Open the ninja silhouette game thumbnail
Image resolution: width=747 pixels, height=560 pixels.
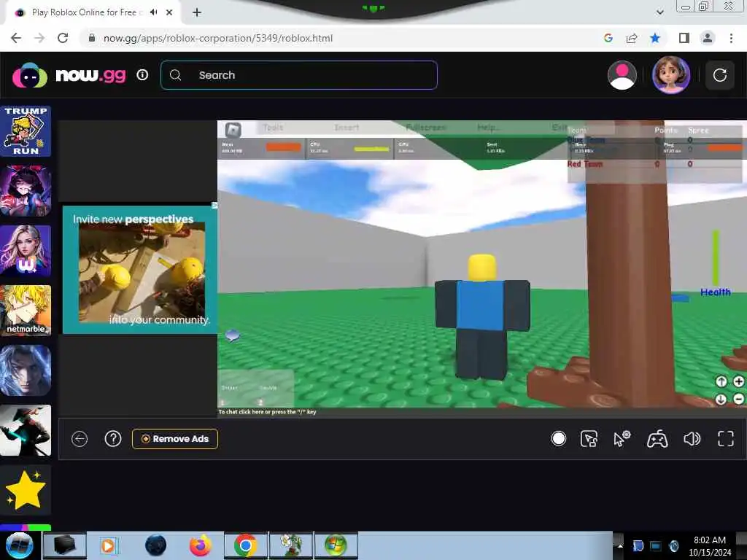point(26,430)
